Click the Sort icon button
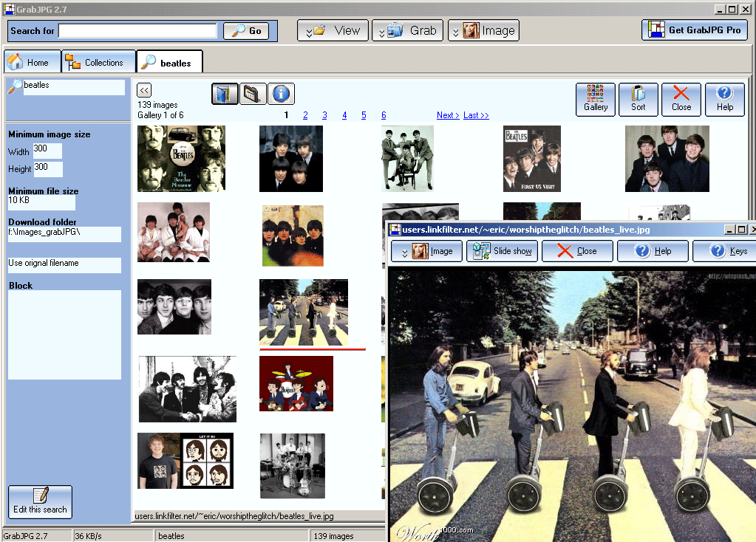This screenshot has height=542, width=756. coord(638,100)
